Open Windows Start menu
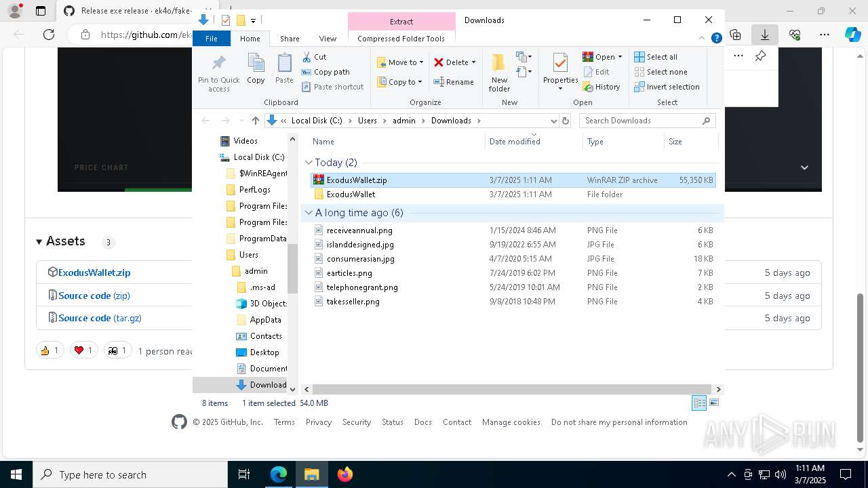Image resolution: width=868 pixels, height=488 pixels. click(16, 474)
